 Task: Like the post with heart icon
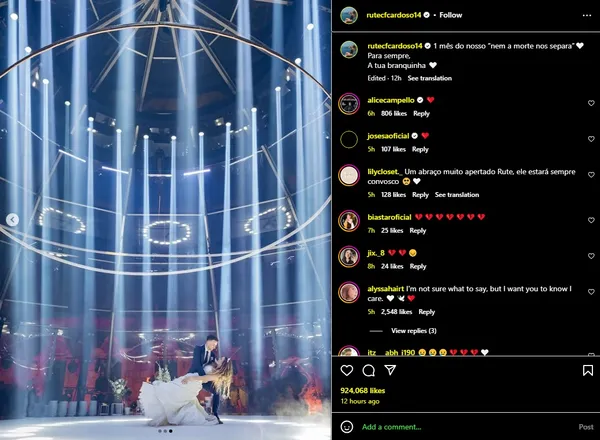click(x=347, y=370)
